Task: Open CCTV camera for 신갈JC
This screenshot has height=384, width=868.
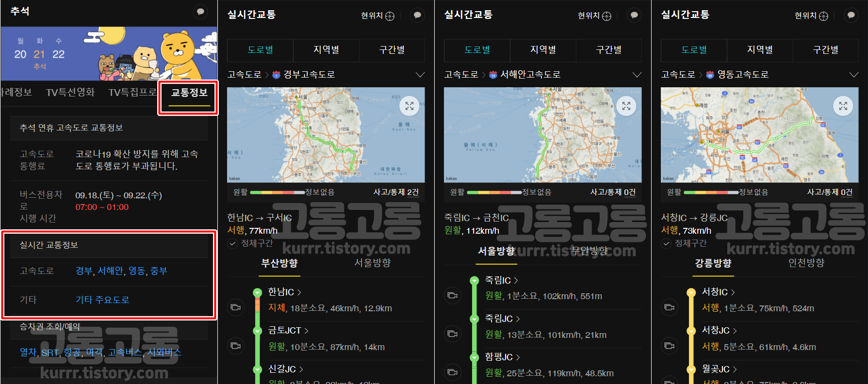Action: tap(236, 381)
